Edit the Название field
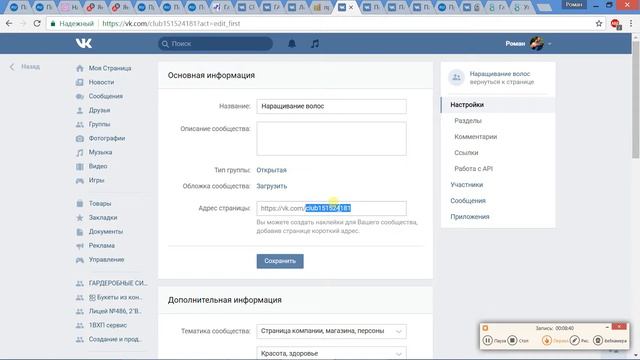This screenshot has width=640, height=360. (x=331, y=106)
